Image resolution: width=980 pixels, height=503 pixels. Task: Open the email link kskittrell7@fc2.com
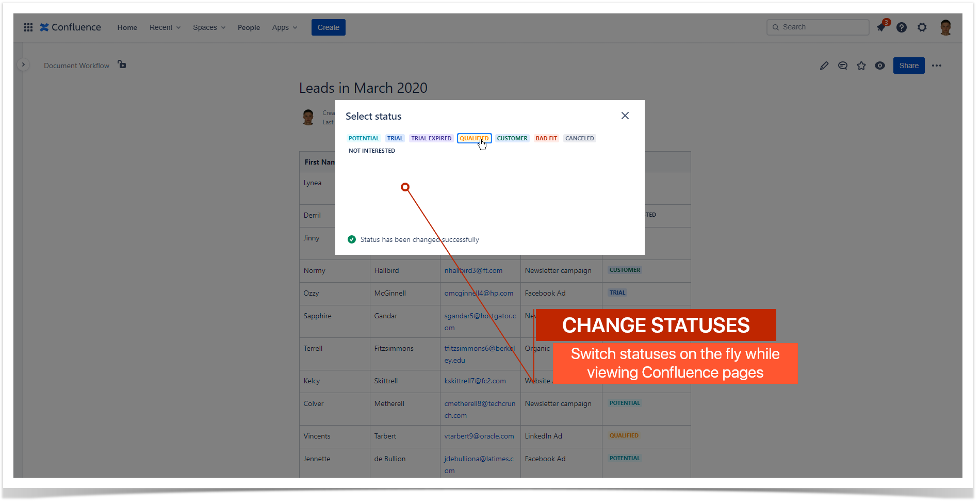click(475, 381)
